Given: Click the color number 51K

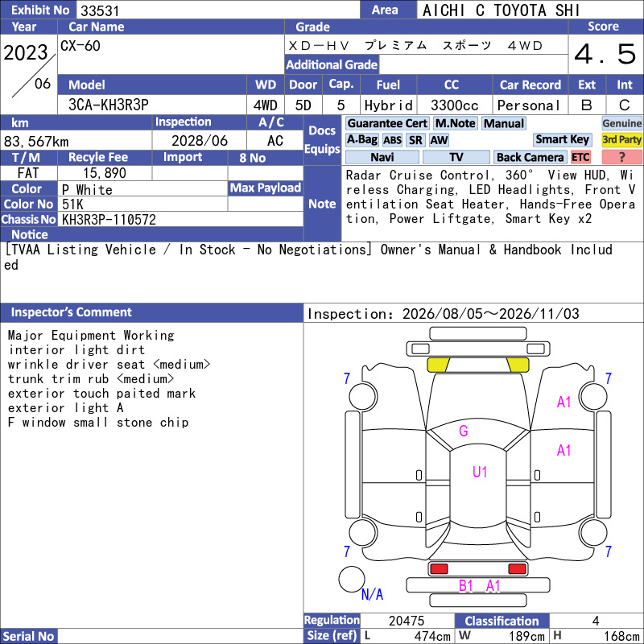Looking at the screenshot, I should pos(72,204).
